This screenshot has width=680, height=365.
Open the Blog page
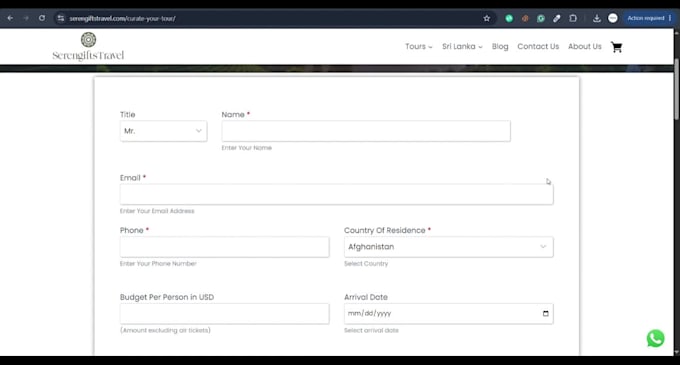point(500,46)
